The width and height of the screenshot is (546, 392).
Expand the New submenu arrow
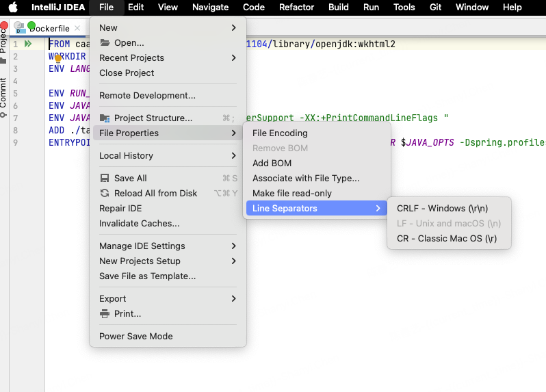click(x=233, y=27)
